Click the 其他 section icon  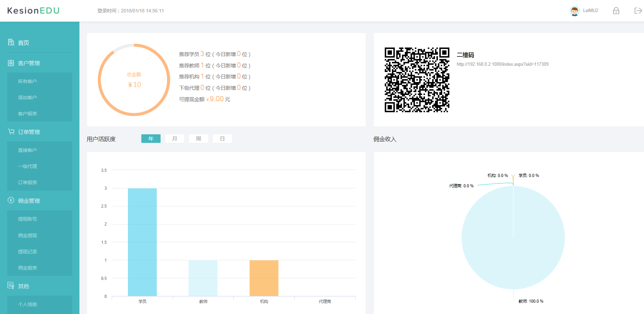11,285
